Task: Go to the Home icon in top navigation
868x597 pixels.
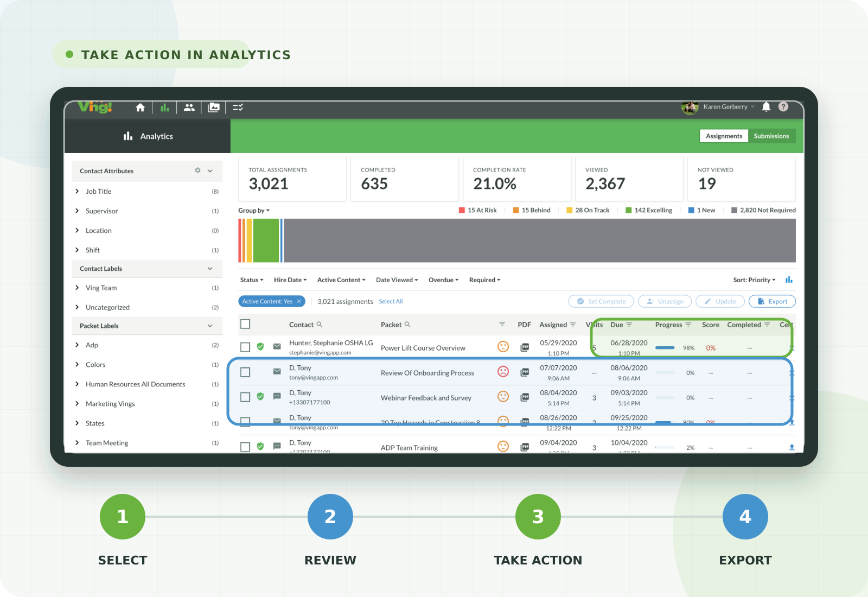Action: (140, 107)
